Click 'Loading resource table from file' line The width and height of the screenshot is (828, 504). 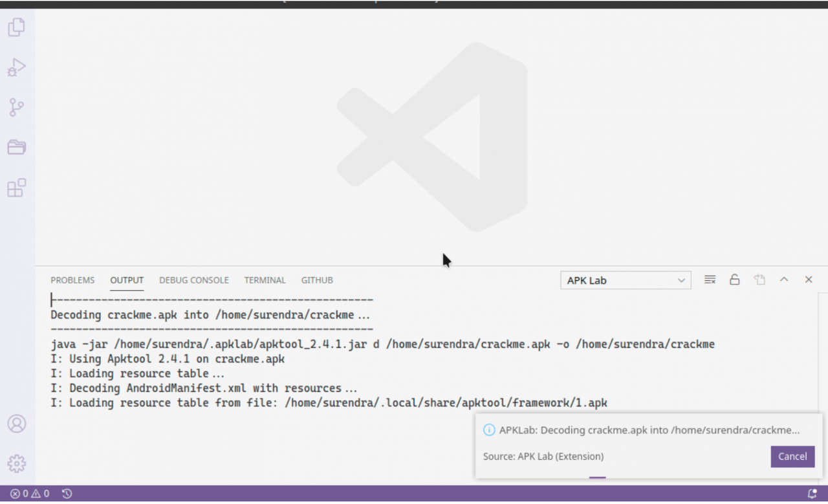[329, 403]
